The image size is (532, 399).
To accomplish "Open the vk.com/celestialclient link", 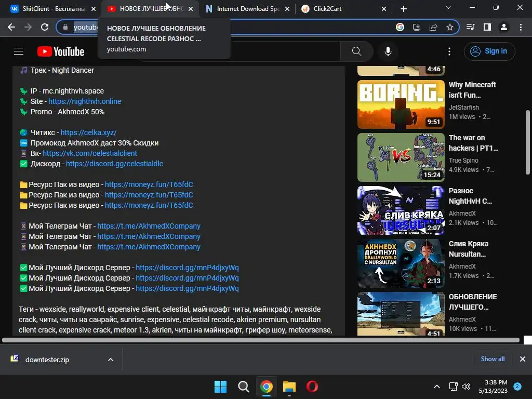I will click(90, 153).
